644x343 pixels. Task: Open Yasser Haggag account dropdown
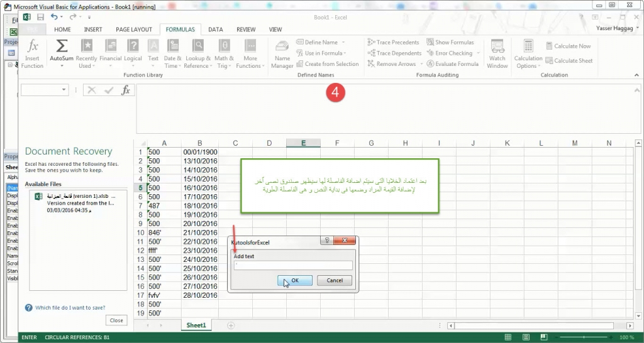click(638, 28)
